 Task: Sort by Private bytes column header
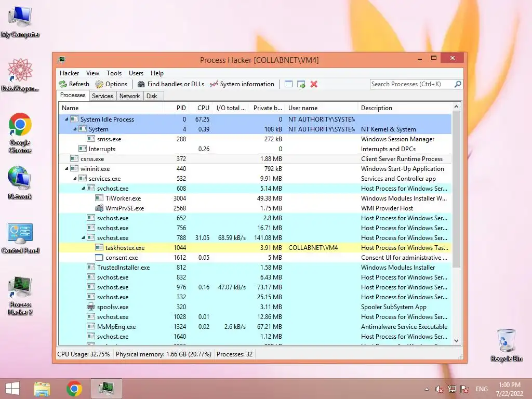coord(268,108)
